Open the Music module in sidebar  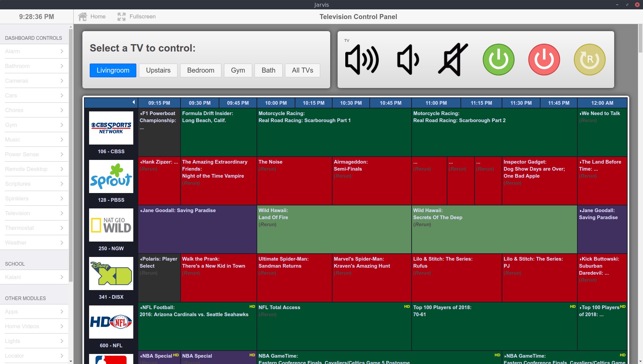point(34,140)
